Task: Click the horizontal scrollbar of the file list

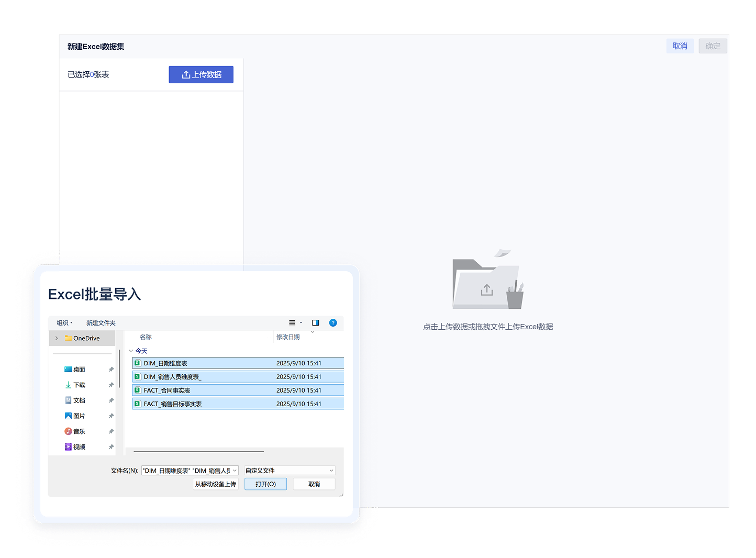Action: pos(199,451)
